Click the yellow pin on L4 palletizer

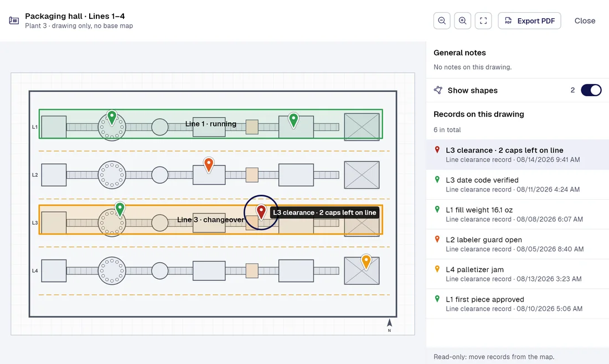pos(366,262)
